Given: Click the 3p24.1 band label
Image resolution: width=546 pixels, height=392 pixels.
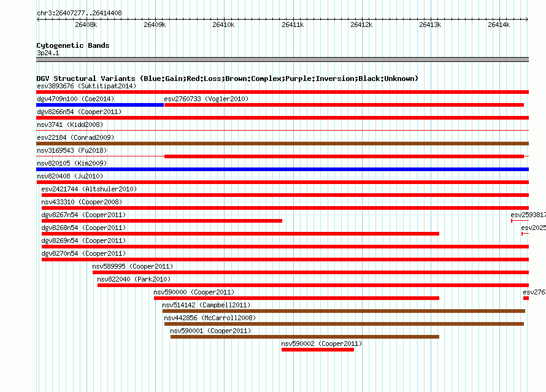Looking at the screenshot, I should 48,53.
